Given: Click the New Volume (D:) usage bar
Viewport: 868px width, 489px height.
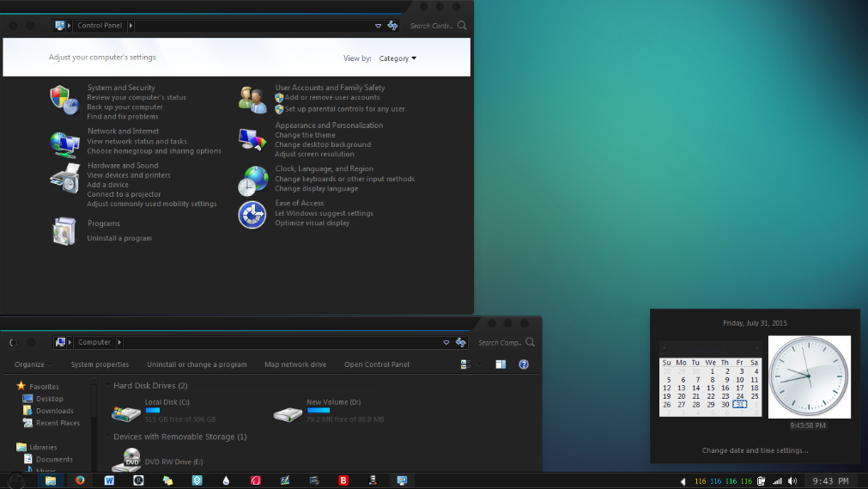Looking at the screenshot, I should (319, 410).
